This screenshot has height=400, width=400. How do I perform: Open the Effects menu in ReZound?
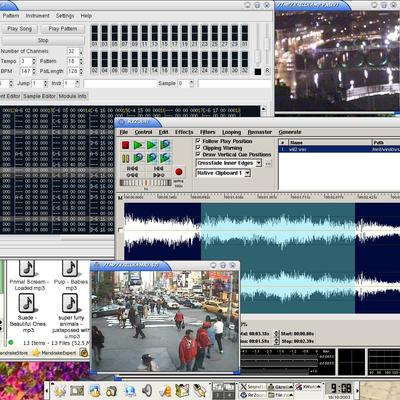[184, 132]
